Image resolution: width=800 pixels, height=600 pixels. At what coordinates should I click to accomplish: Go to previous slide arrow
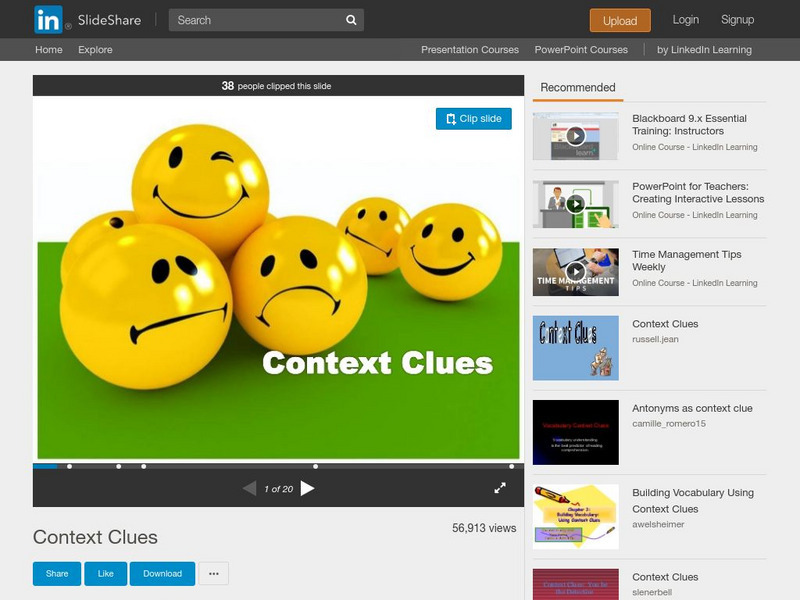tap(249, 488)
